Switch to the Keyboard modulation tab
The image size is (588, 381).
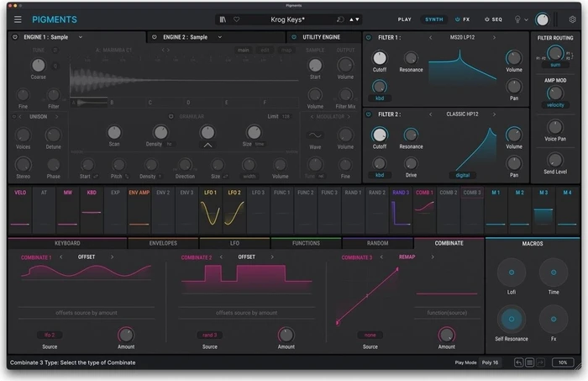67,243
